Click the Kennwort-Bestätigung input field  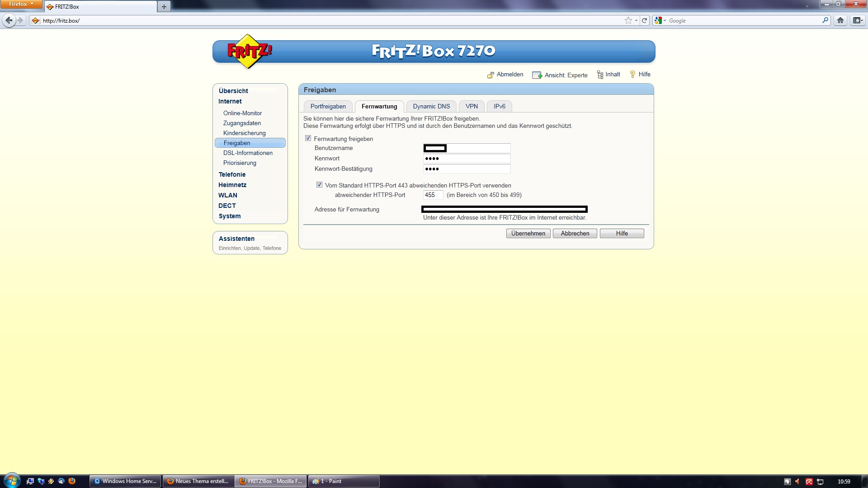(467, 169)
